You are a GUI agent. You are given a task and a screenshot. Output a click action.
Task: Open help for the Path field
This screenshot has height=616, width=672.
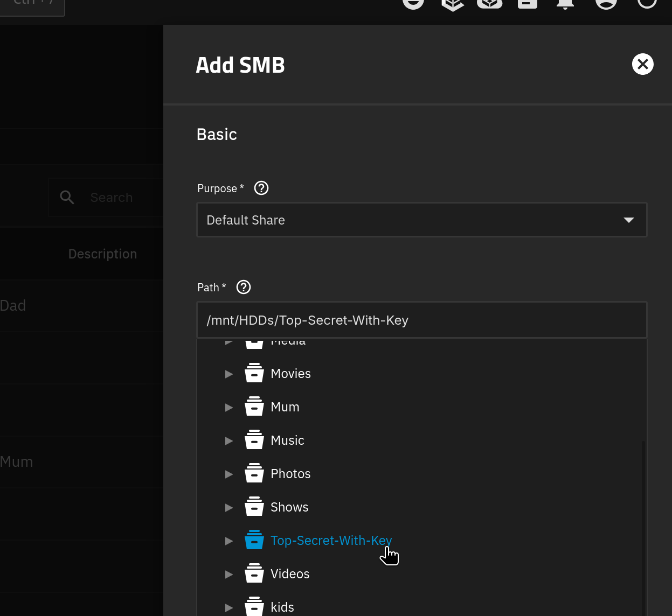point(244,287)
